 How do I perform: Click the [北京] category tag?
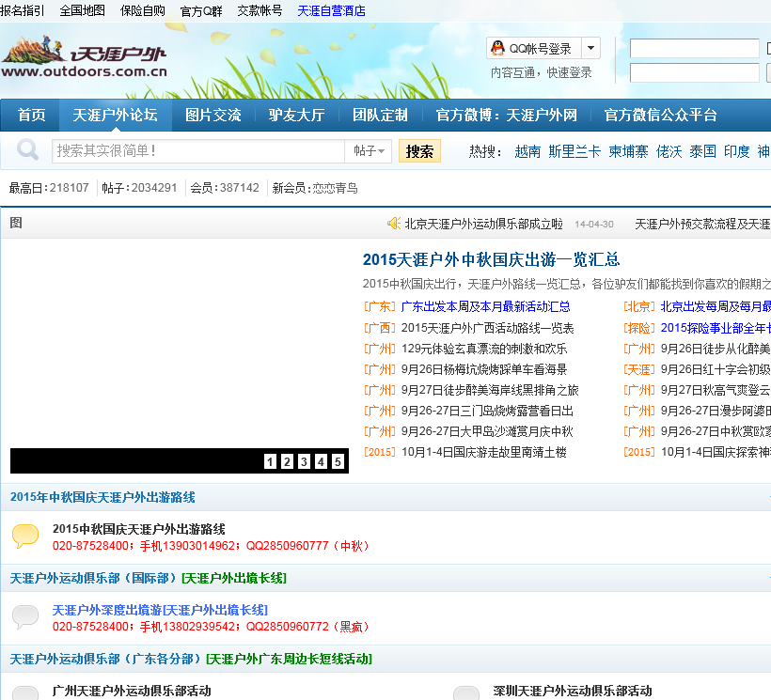click(639, 307)
